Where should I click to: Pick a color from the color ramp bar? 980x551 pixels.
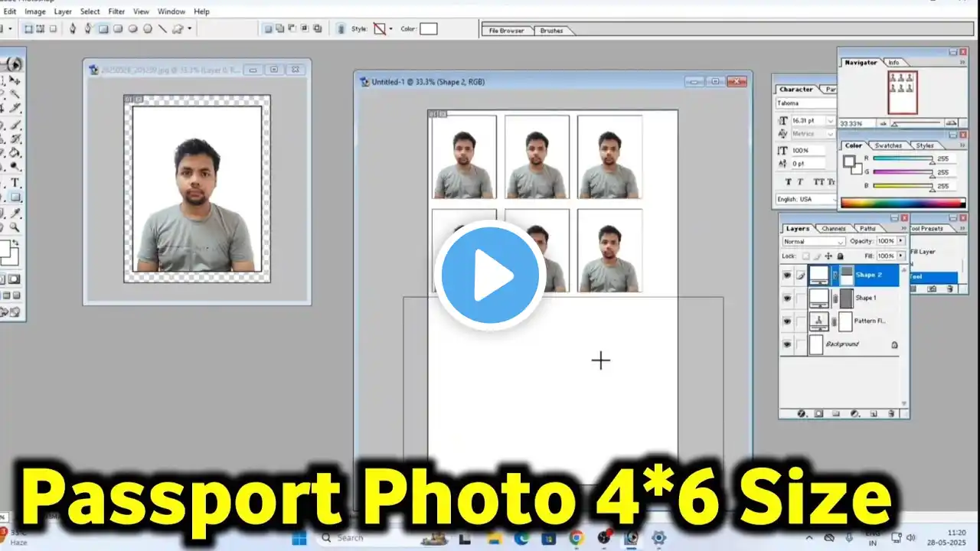click(903, 204)
